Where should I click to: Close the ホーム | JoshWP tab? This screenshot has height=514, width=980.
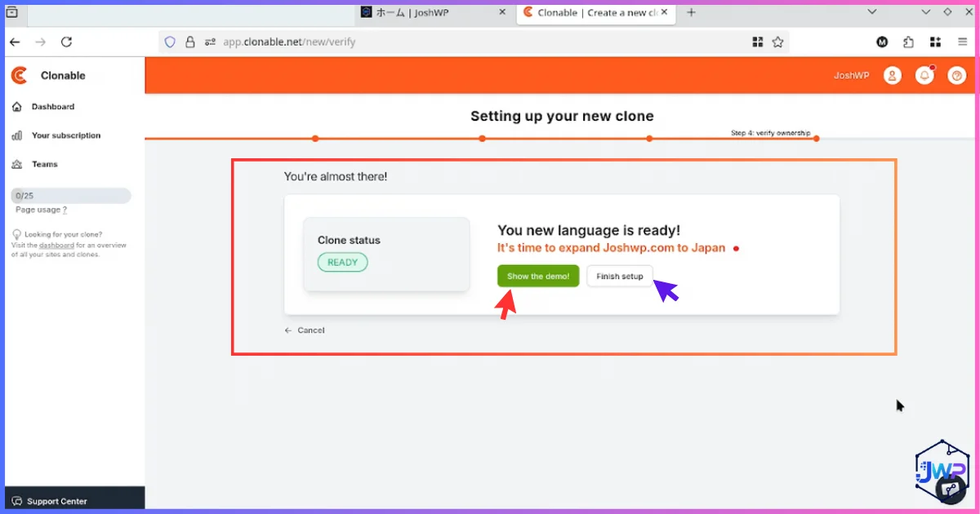[501, 12]
